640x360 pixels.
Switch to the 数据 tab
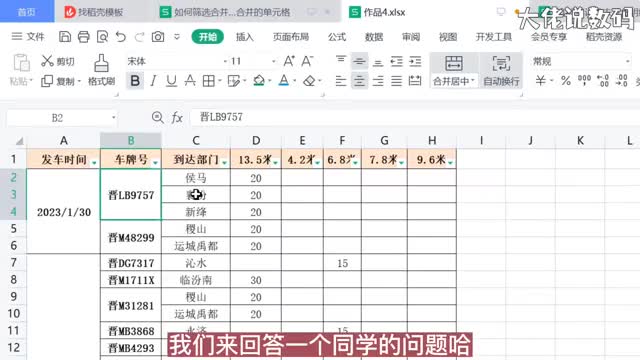(374, 37)
